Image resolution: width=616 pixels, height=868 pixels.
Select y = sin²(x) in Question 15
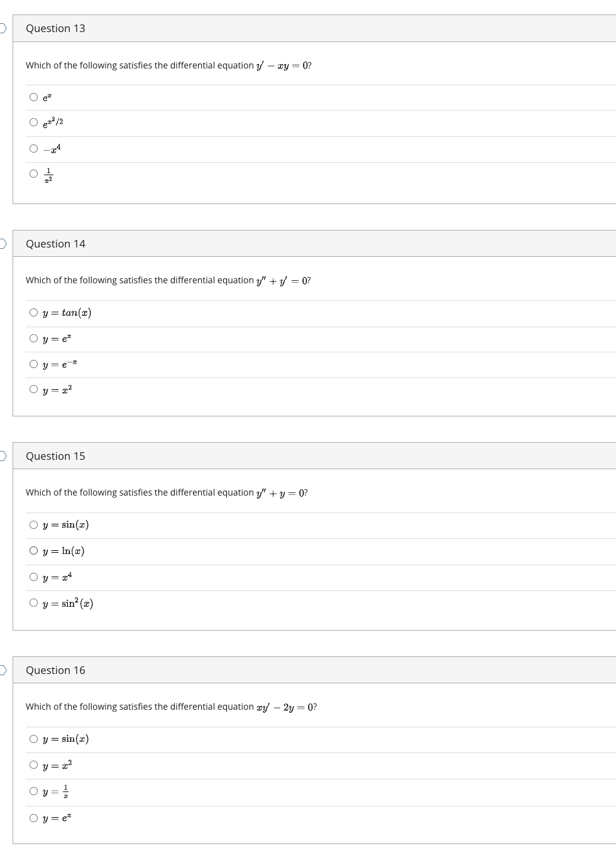tap(33, 602)
